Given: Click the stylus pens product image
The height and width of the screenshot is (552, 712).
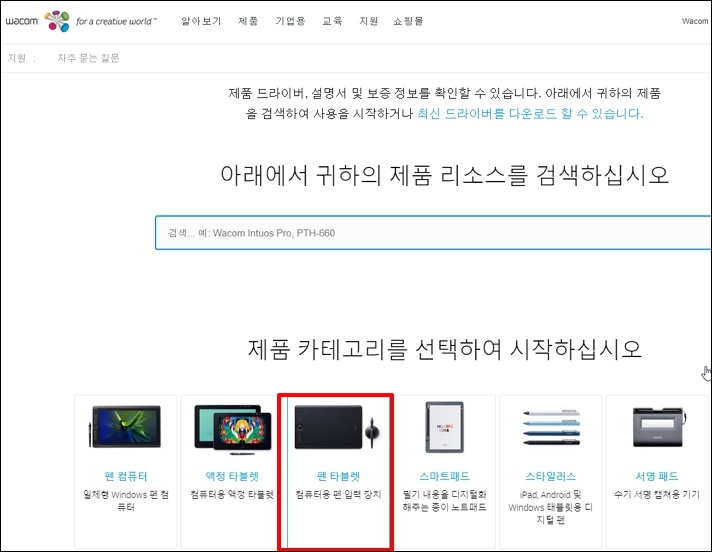Looking at the screenshot, I should tap(551, 427).
